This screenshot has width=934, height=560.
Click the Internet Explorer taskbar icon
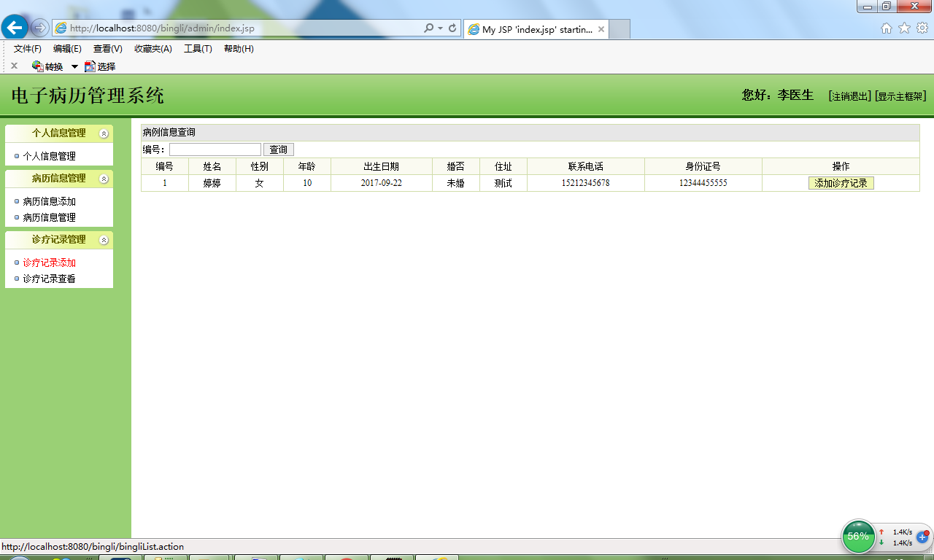(437, 557)
